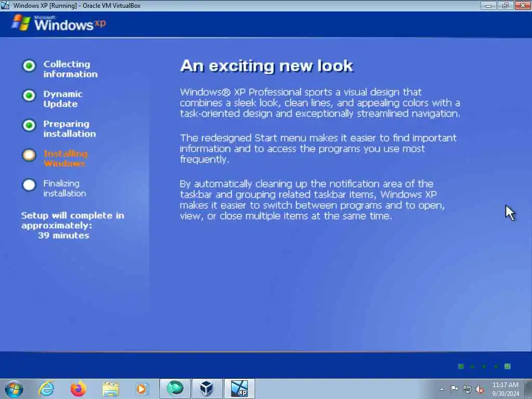
Task: Click 'Setup will complete in approximately:' text
Action: click(x=73, y=220)
